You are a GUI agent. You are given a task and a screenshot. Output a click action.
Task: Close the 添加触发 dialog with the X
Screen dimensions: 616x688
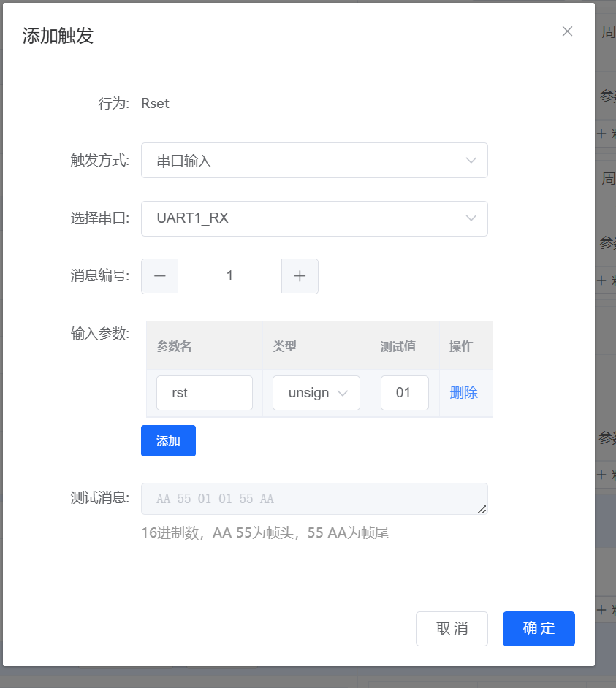568,31
